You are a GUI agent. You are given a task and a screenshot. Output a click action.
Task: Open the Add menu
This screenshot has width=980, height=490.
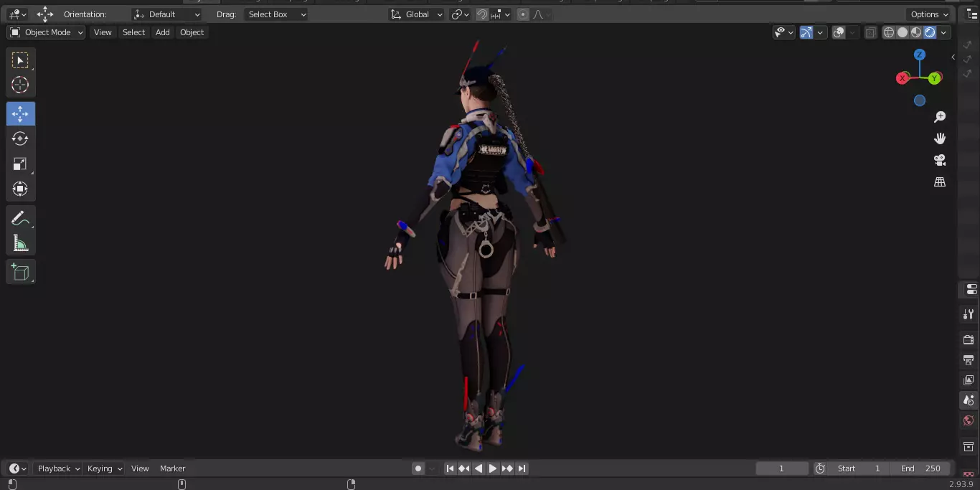pyautogui.click(x=163, y=32)
